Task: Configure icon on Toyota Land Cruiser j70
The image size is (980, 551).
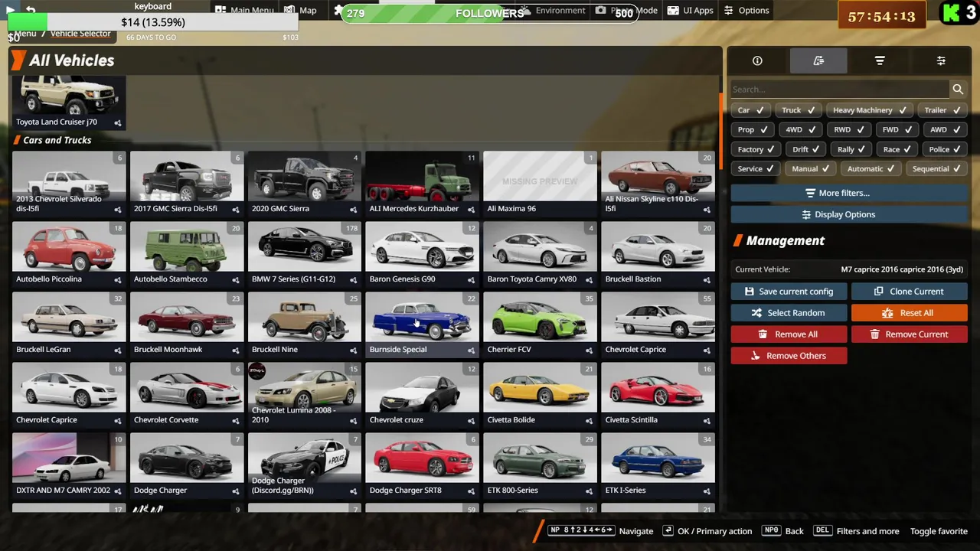Action: (118, 122)
